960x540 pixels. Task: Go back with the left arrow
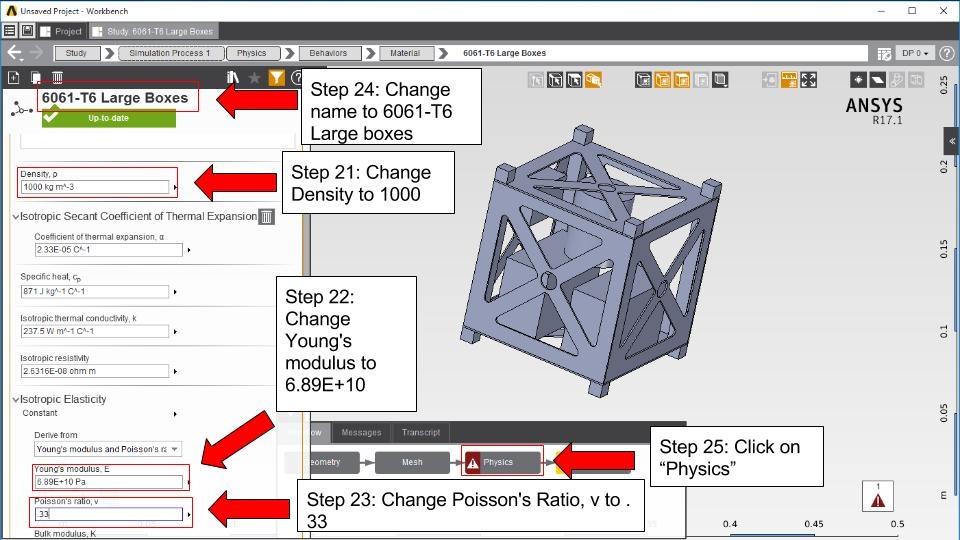pyautogui.click(x=15, y=53)
